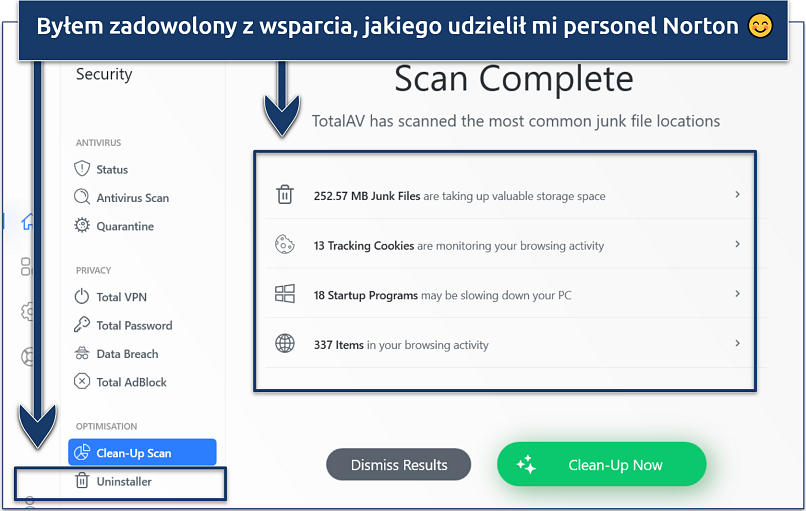Click the Total VPN power icon
Screen dimensions: 806x511
(x=83, y=297)
